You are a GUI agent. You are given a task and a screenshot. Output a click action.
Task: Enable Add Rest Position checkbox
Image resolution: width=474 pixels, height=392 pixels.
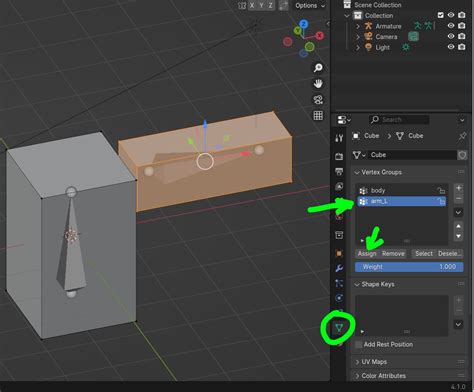(x=359, y=344)
